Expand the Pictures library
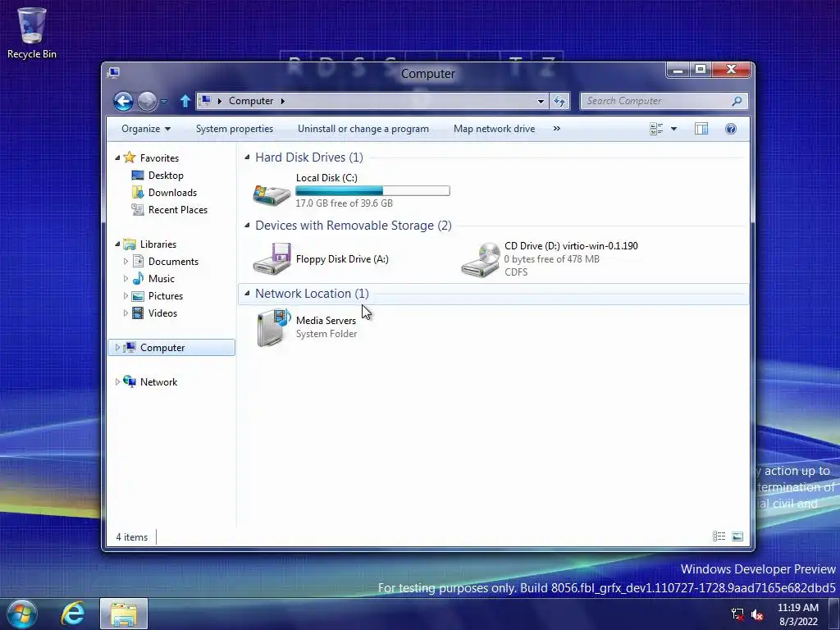This screenshot has width=840, height=630. click(x=126, y=295)
